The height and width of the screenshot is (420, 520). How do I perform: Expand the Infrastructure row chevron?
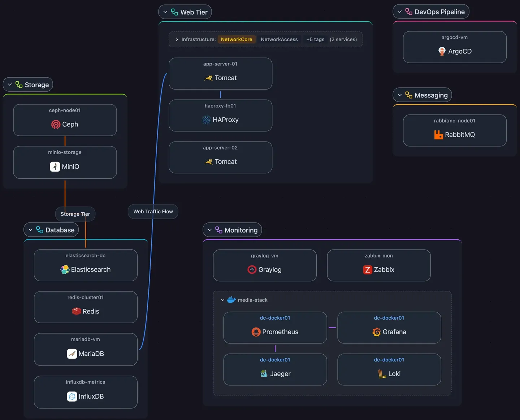tap(177, 39)
